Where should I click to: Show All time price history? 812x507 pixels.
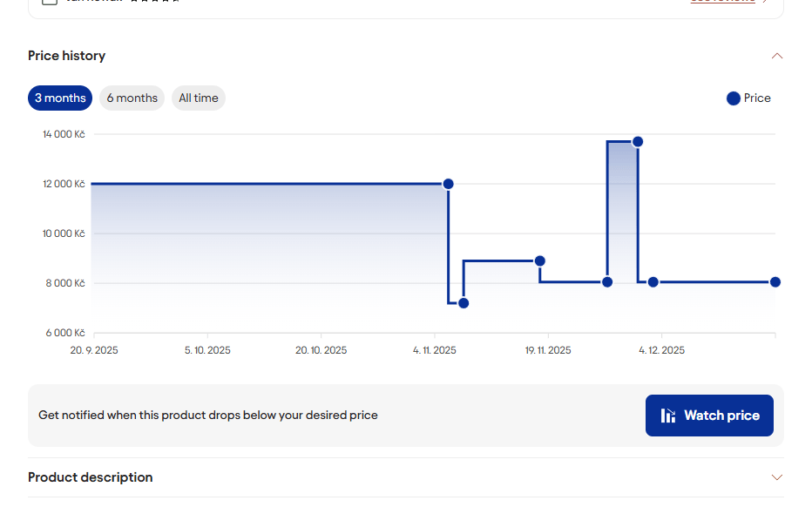pos(199,98)
